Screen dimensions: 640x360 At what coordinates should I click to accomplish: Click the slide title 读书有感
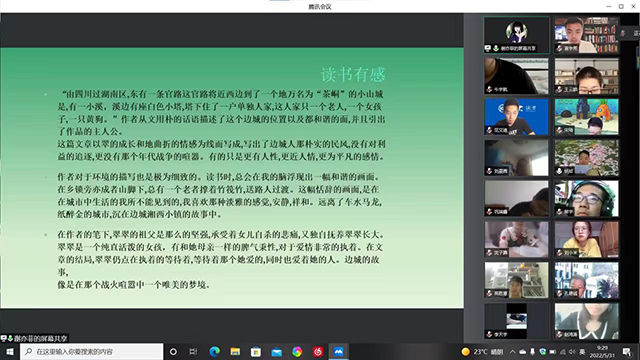(x=353, y=75)
